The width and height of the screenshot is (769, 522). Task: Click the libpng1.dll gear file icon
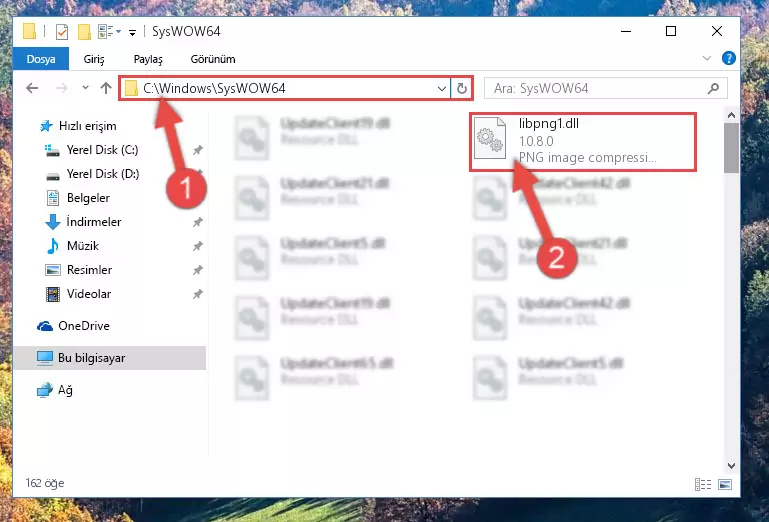(490, 138)
